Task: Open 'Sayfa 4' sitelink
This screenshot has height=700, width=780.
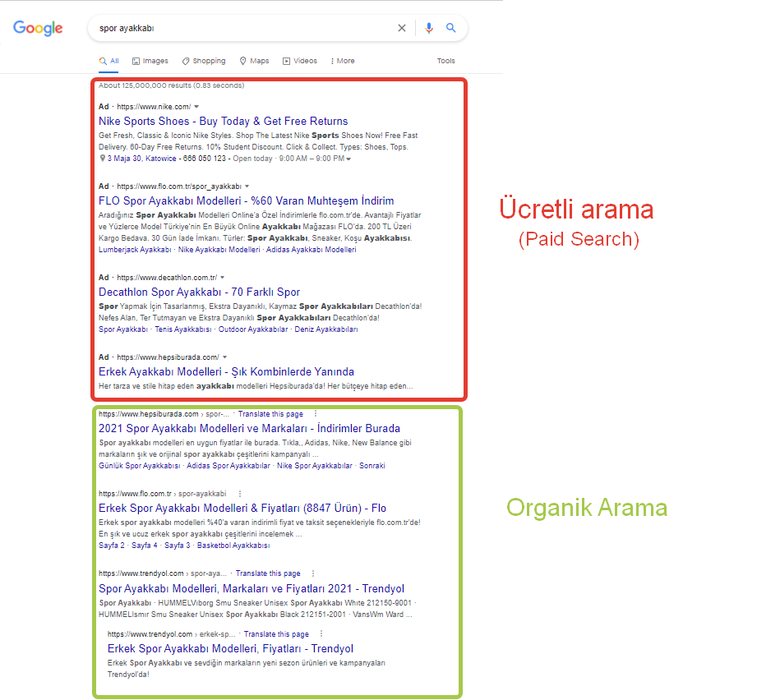Action: click(145, 546)
